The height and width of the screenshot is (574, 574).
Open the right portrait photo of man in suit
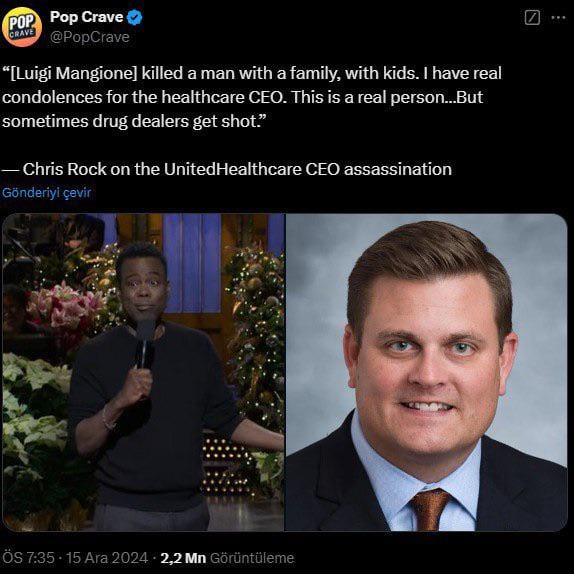(x=426, y=372)
